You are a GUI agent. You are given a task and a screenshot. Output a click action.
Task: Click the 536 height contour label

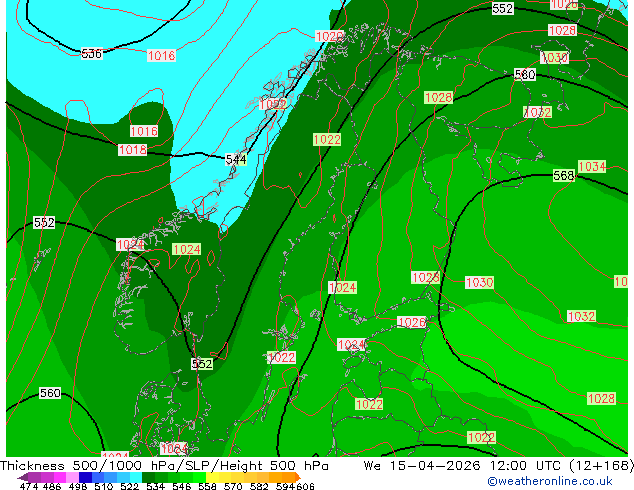91,53
